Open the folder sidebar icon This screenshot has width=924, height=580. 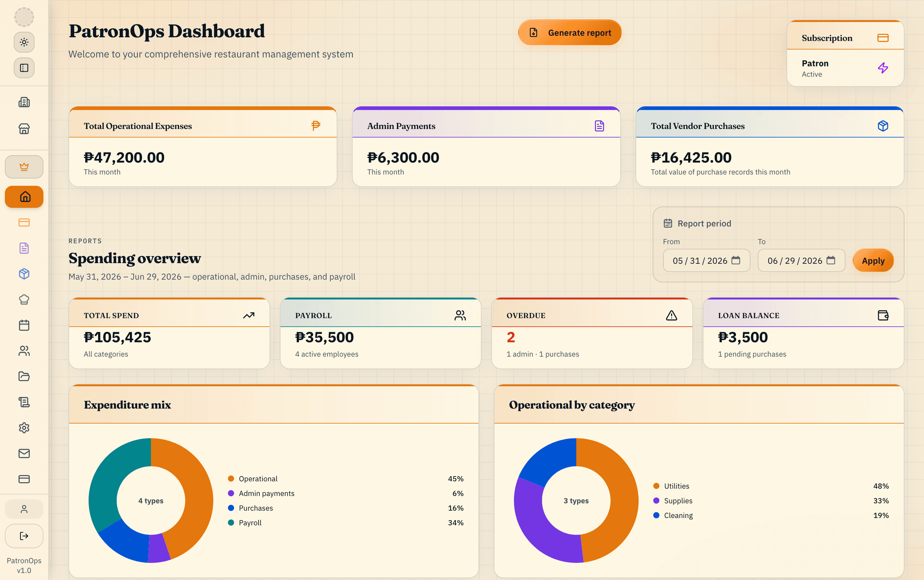point(24,376)
